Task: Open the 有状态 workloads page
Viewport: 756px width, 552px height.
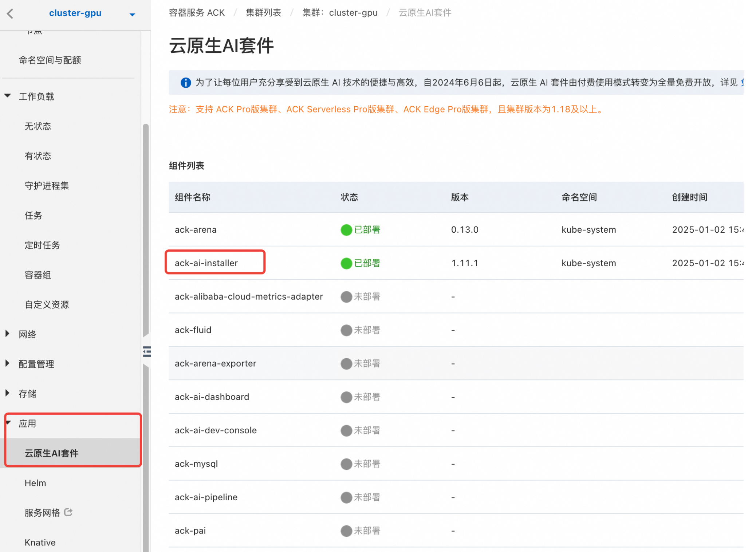Action: 38,156
